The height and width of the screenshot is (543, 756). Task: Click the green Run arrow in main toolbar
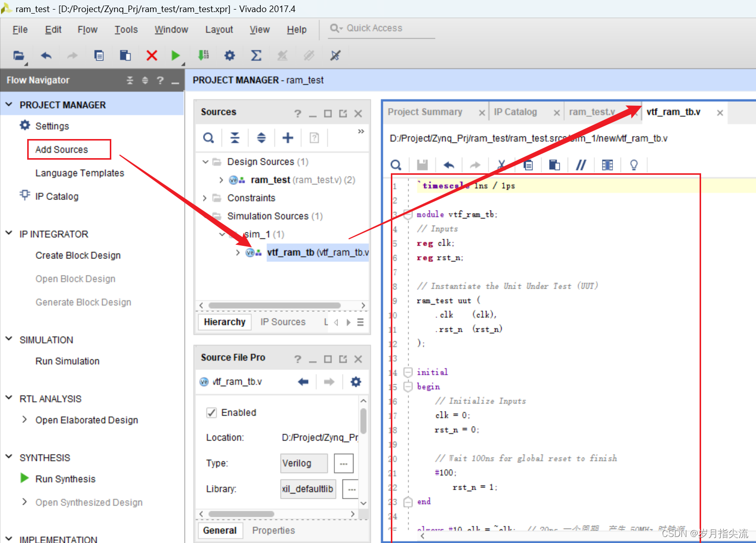pos(175,55)
